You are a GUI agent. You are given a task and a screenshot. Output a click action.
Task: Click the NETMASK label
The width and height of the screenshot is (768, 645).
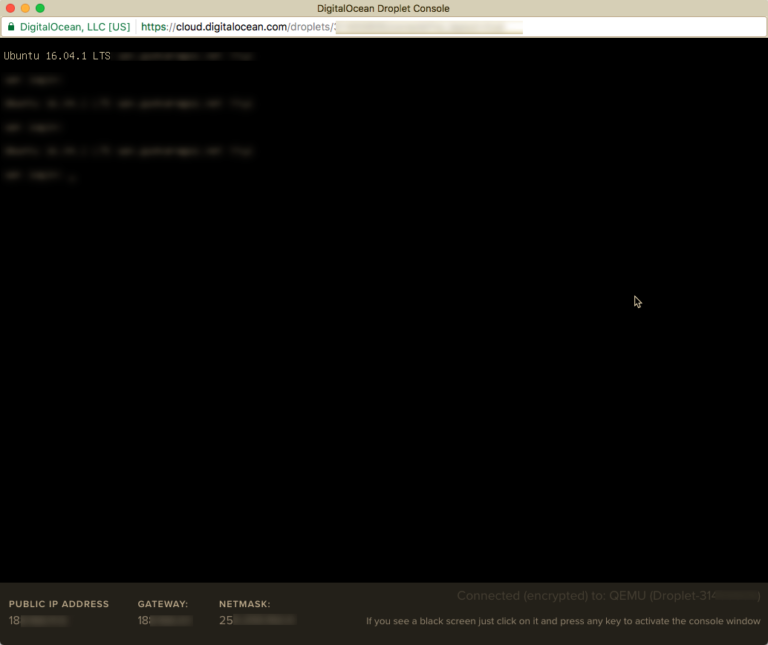pyautogui.click(x=245, y=604)
